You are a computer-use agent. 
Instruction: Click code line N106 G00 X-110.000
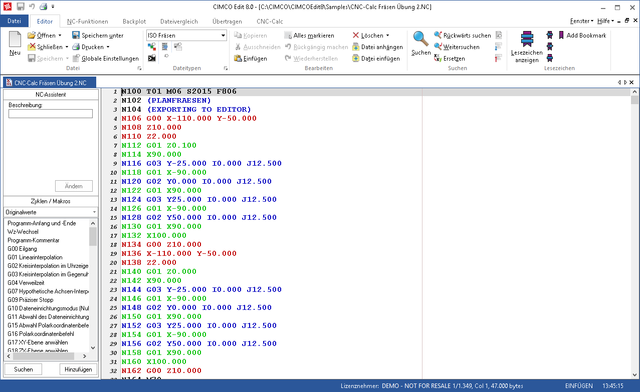tap(189, 118)
